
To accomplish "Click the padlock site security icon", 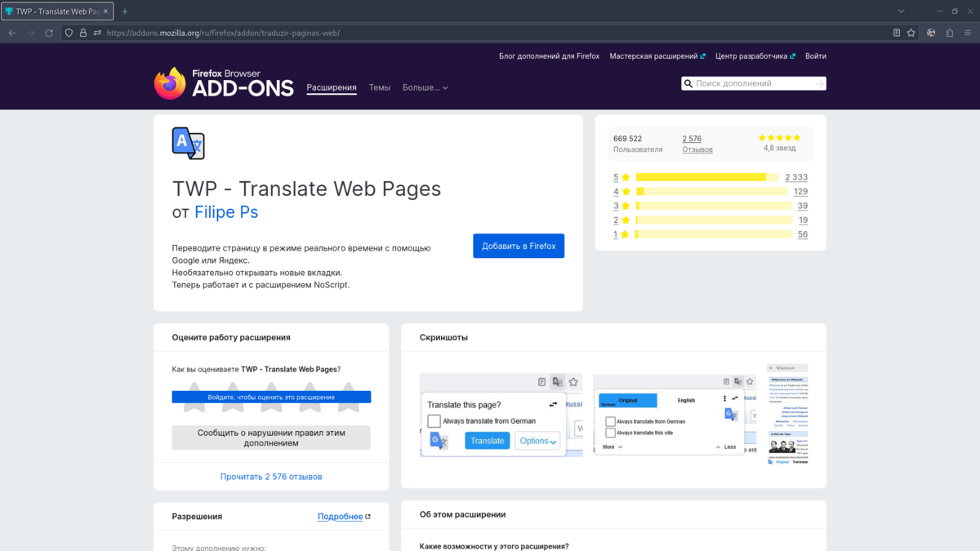I will pyautogui.click(x=82, y=33).
